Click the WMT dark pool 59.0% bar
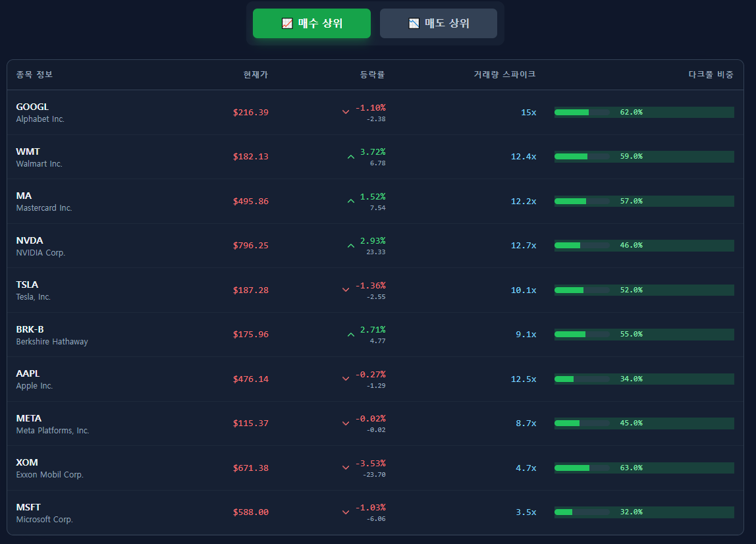756x544 pixels. [x=644, y=157]
